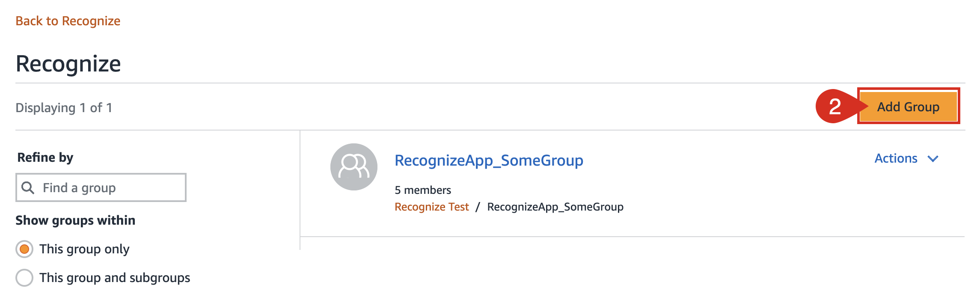The height and width of the screenshot is (303, 980).
Task: Choose the This group and subgroups label
Action: point(115,278)
